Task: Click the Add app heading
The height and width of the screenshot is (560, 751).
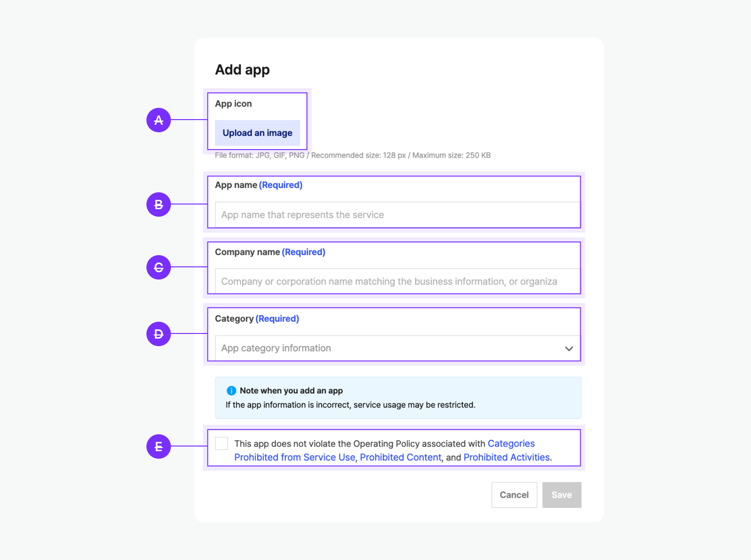Action: point(242,70)
